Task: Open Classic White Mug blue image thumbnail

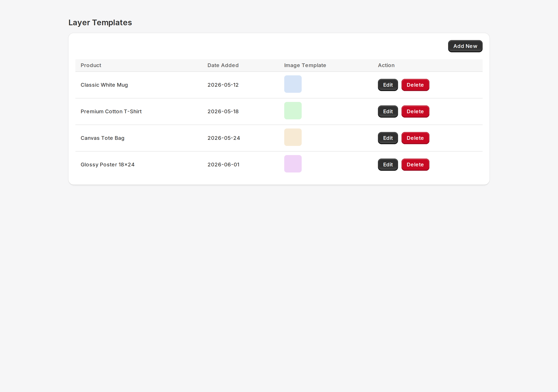Action: point(293,84)
